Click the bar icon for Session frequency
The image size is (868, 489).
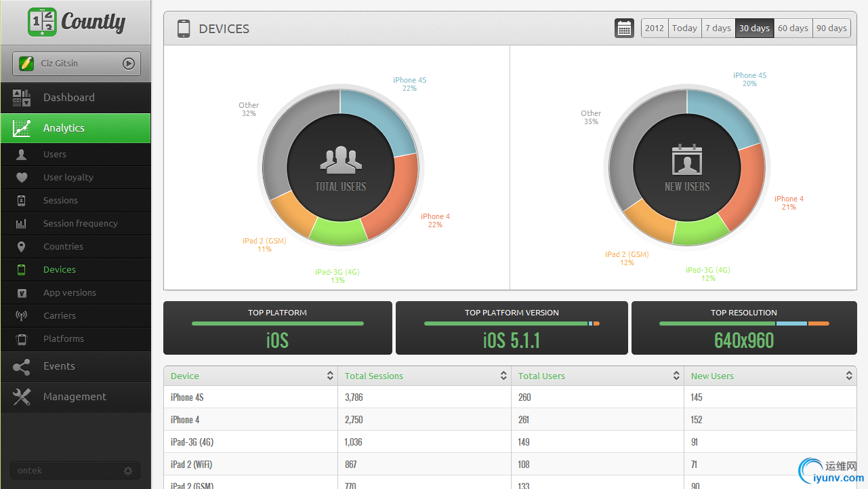tap(22, 224)
